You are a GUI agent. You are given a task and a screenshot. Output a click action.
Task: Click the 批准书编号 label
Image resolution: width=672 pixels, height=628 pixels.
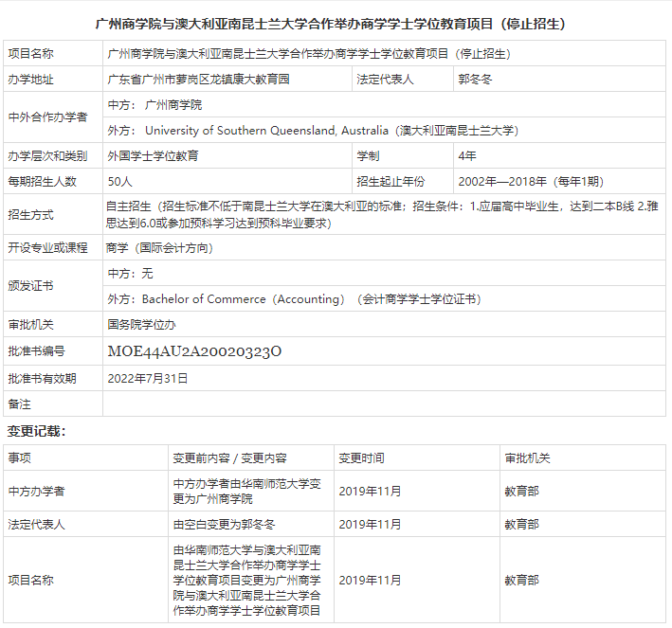pos(36,351)
